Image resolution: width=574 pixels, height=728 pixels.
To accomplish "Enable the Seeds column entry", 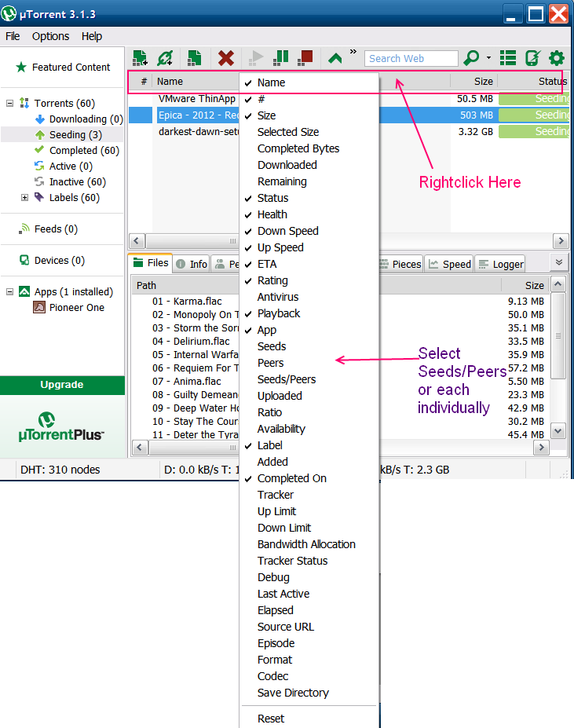I will [x=309, y=346].
